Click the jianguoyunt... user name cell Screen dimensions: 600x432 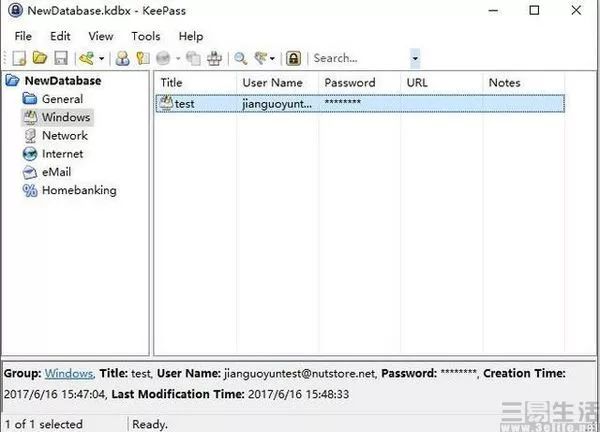tap(277, 104)
